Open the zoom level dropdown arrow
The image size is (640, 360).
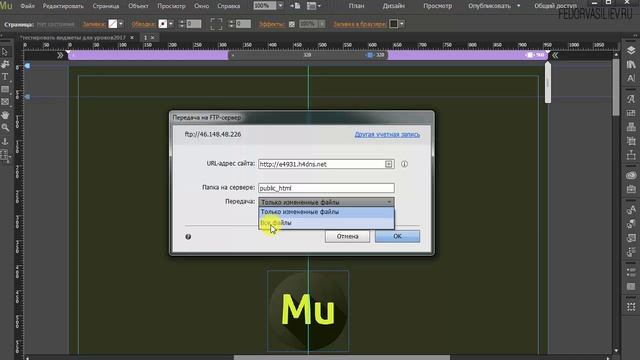coord(280,6)
